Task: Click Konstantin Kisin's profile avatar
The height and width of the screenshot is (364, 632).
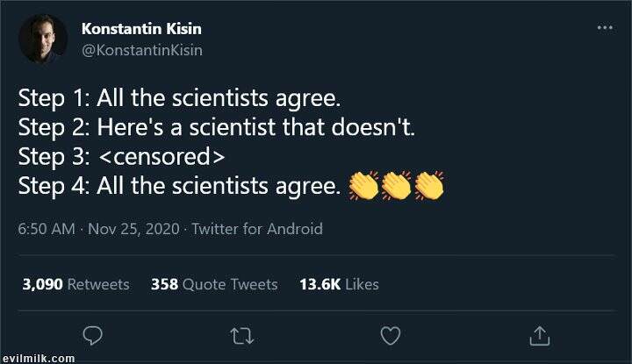Action: [x=41, y=39]
